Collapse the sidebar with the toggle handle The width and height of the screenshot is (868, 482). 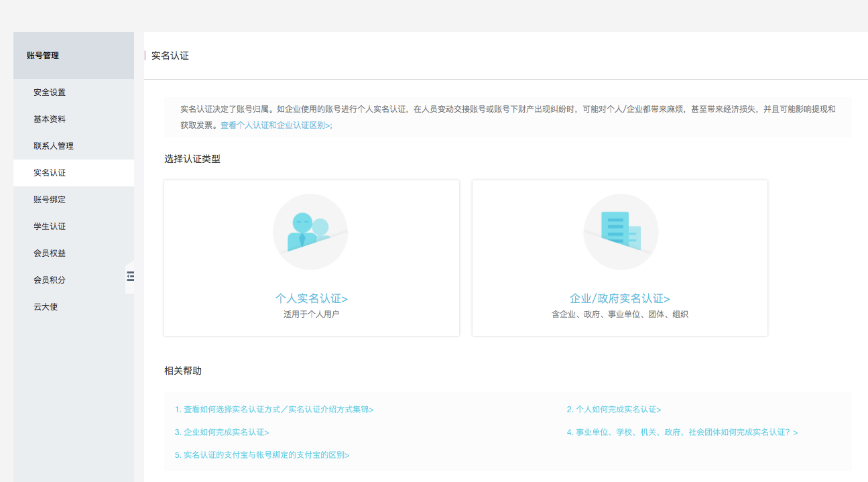[x=130, y=276]
